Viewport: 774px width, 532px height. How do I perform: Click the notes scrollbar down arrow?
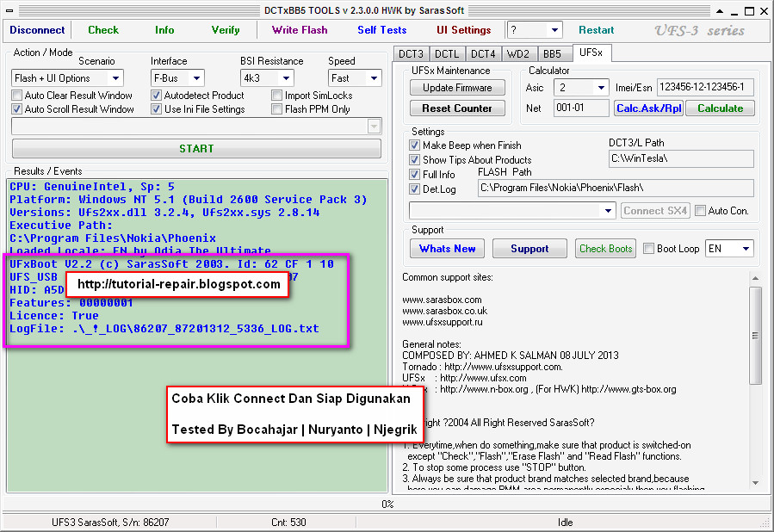755,483
